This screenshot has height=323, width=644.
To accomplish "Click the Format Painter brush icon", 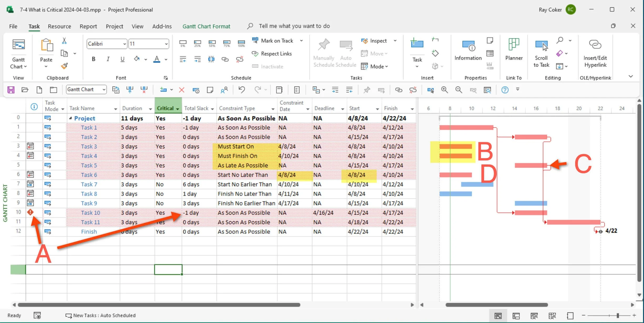I will (x=64, y=66).
